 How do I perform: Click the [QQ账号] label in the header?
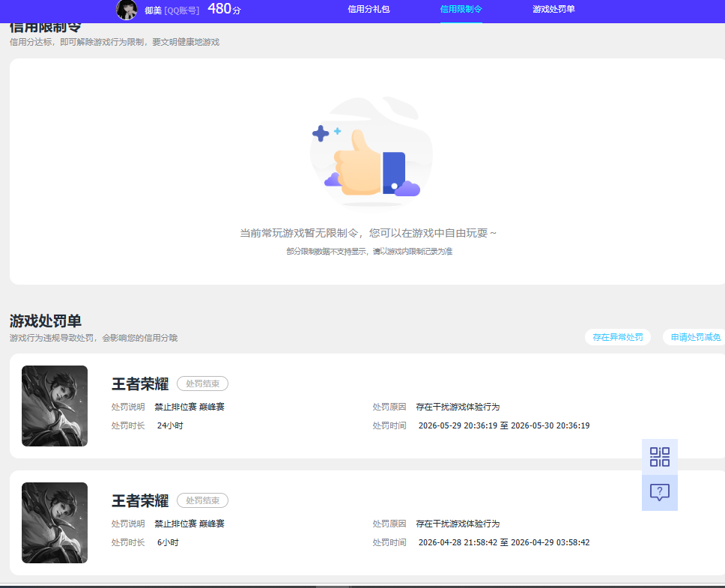click(x=182, y=10)
